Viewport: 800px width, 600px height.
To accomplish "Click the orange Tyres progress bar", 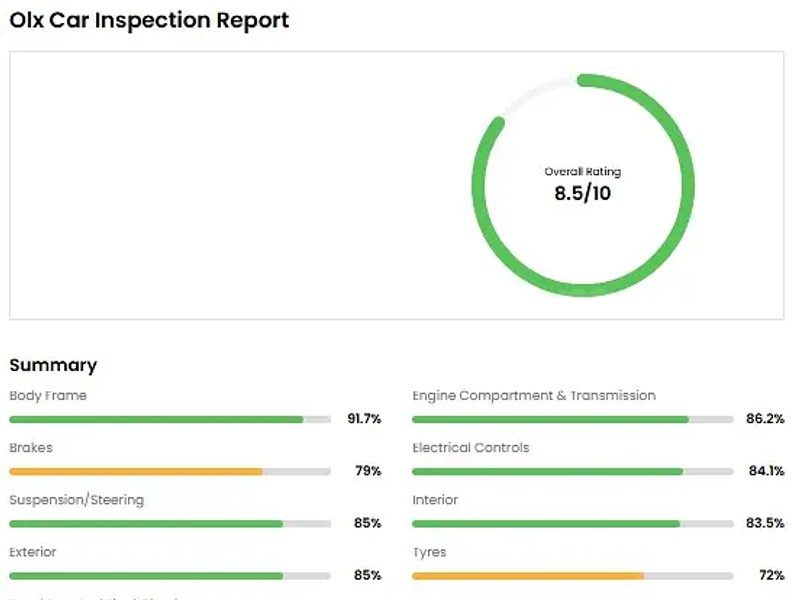I will [572, 576].
